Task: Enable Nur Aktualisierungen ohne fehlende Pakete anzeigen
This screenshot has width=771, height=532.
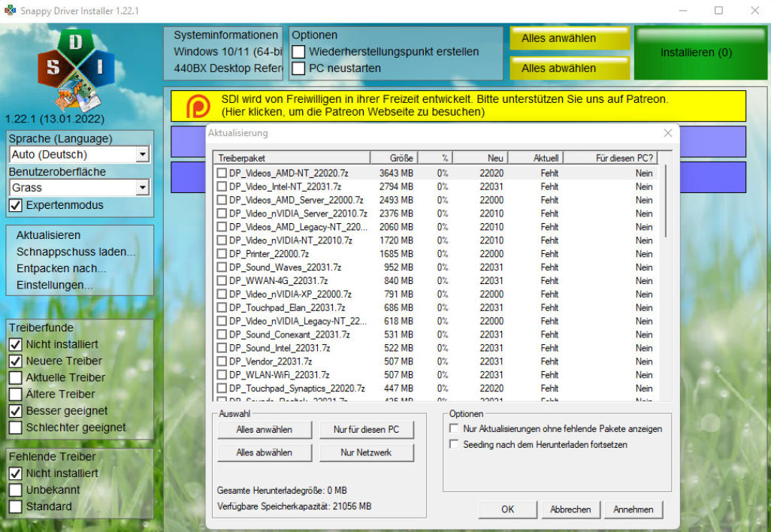Action: pos(455,428)
